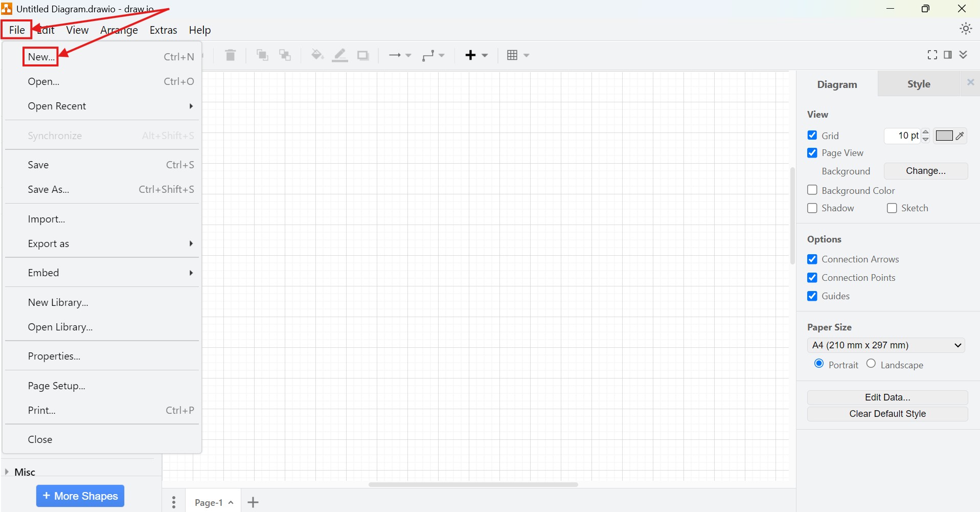
Task: Increase grid size with up stepper
Action: coord(925,132)
